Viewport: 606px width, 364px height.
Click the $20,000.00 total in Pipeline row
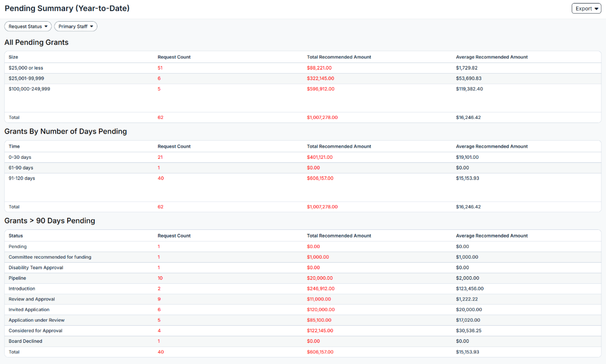click(x=319, y=278)
